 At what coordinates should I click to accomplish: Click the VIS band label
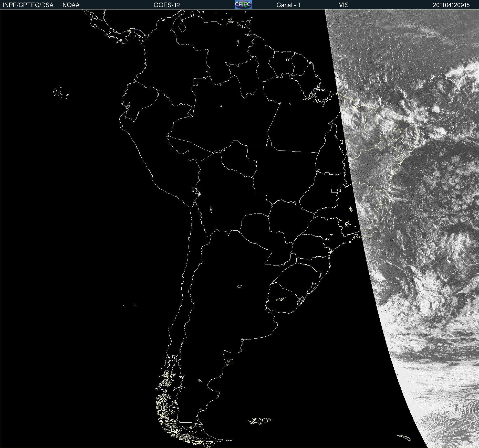pos(344,5)
